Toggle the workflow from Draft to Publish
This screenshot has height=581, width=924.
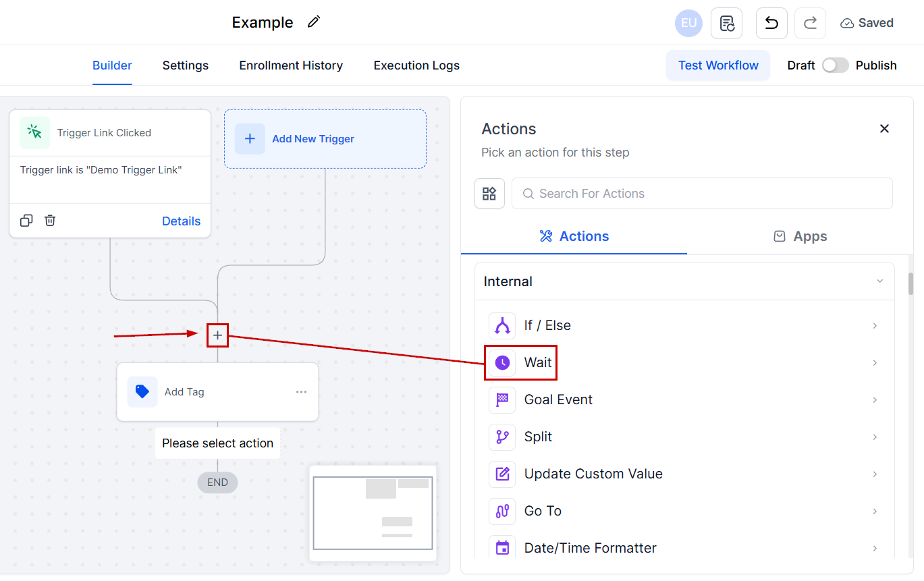click(x=835, y=65)
